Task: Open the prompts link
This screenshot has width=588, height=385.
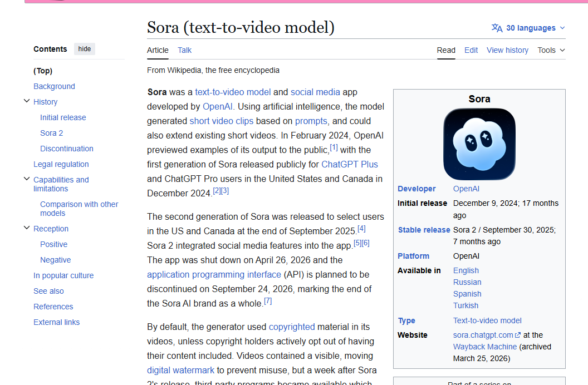Action: pos(311,121)
